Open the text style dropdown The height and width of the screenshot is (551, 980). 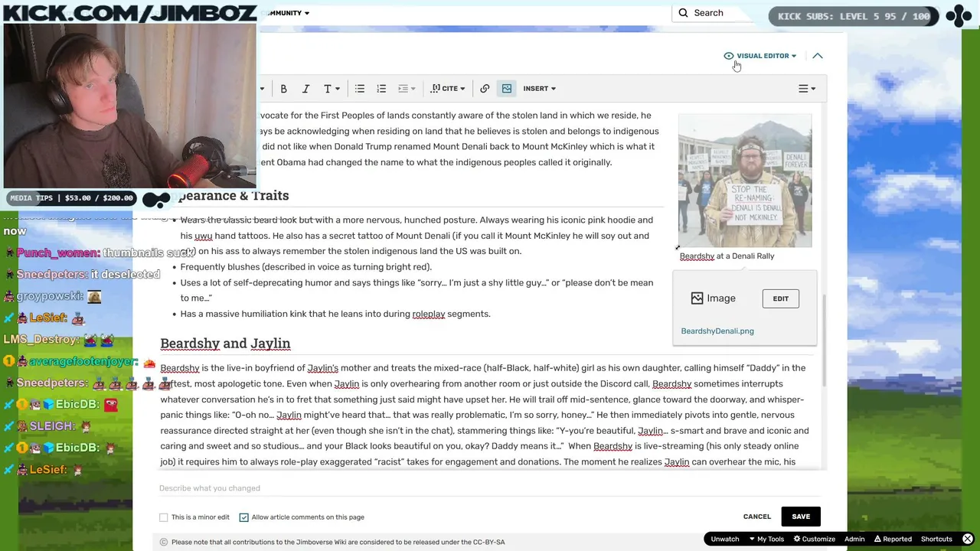(332, 89)
